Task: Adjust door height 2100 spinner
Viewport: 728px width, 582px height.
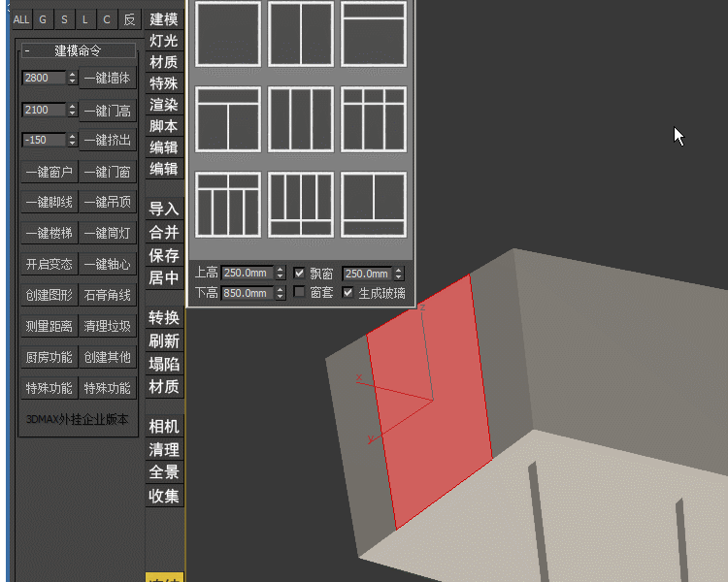Action: pyautogui.click(x=72, y=110)
